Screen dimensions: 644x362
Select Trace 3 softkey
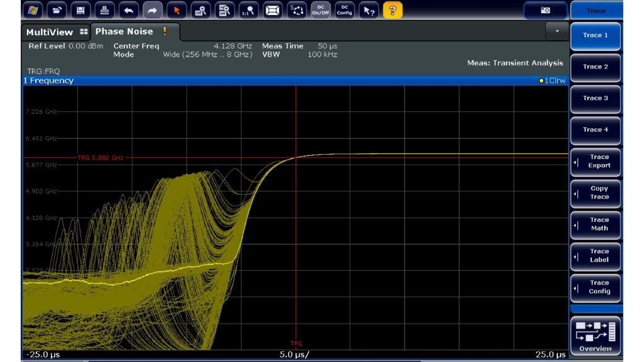pyautogui.click(x=595, y=99)
